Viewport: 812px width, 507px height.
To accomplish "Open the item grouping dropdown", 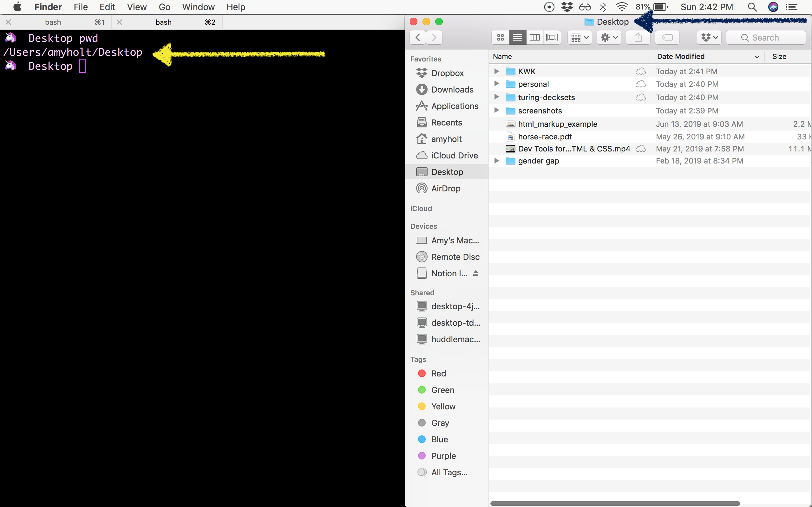I will pyautogui.click(x=579, y=37).
